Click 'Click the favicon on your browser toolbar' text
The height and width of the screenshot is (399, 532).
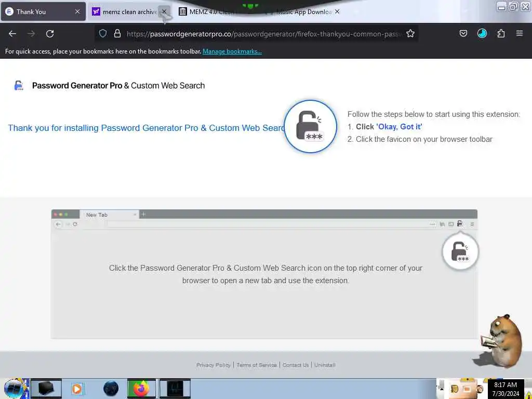coord(424,139)
